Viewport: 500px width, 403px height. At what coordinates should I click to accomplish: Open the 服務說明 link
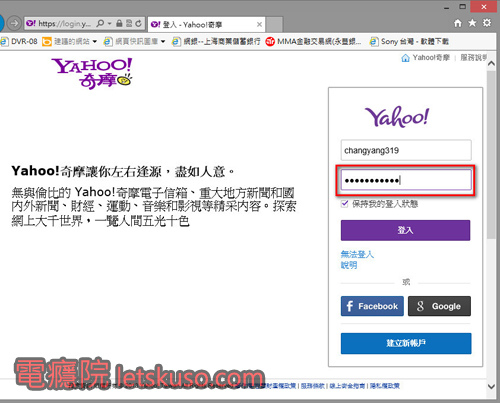click(x=474, y=58)
